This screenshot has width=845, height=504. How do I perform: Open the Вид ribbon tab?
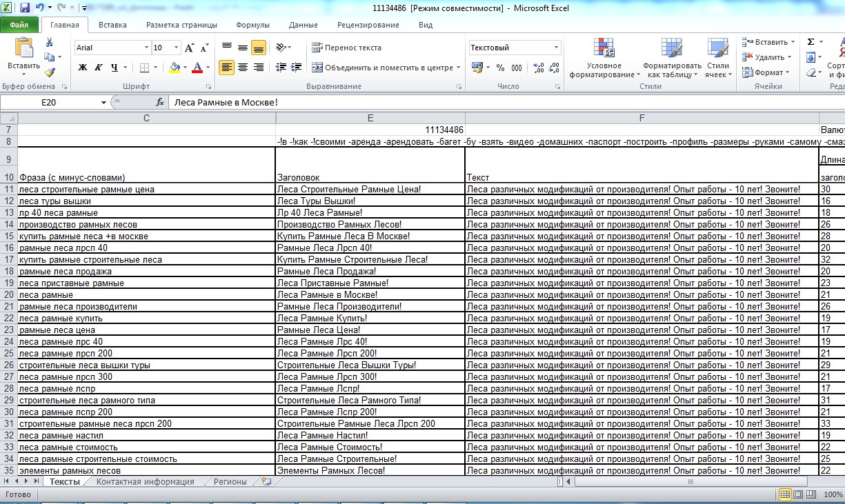pyautogui.click(x=426, y=25)
